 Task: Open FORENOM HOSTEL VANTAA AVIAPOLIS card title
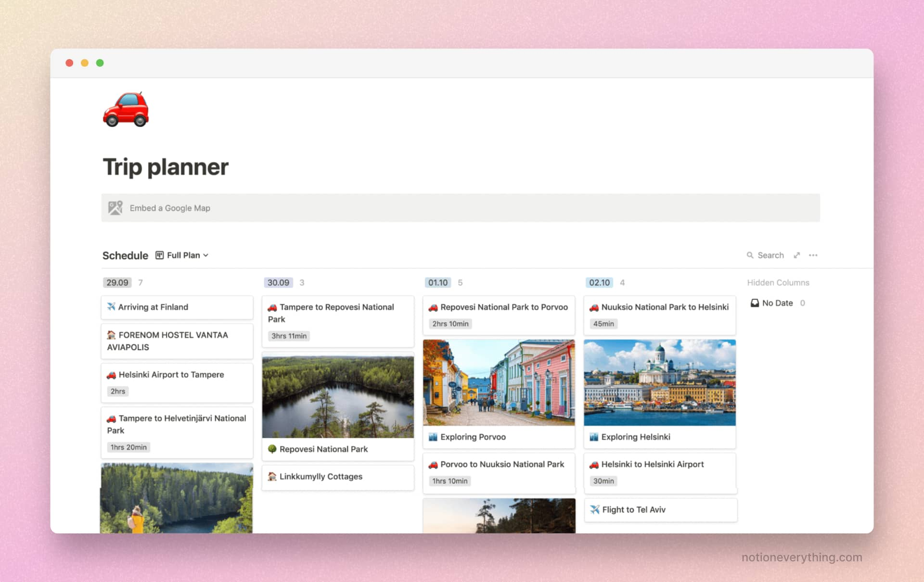[167, 341]
